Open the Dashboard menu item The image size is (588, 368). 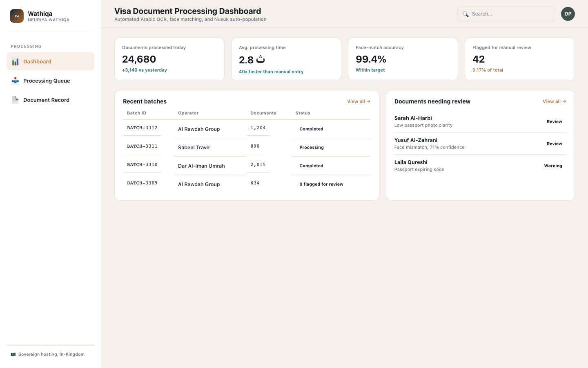click(x=50, y=61)
